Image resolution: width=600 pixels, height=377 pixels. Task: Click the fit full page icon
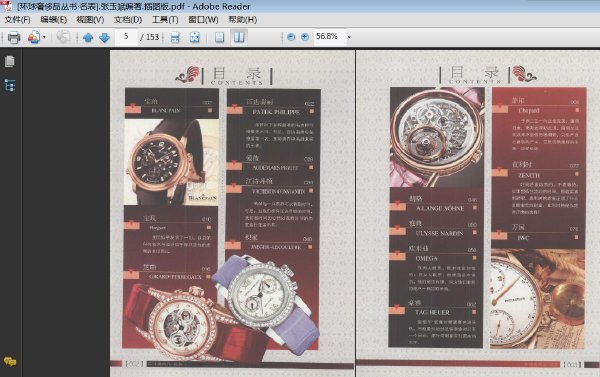click(195, 37)
